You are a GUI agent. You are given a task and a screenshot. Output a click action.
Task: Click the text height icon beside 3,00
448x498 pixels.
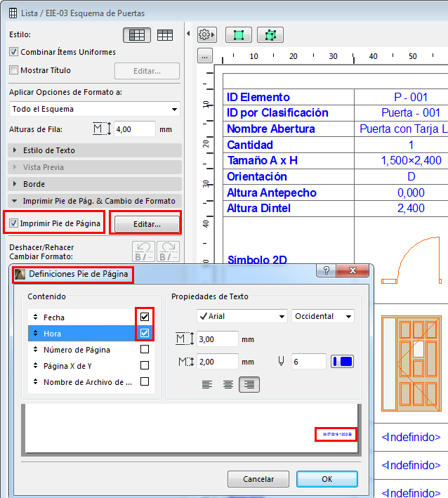(185, 339)
